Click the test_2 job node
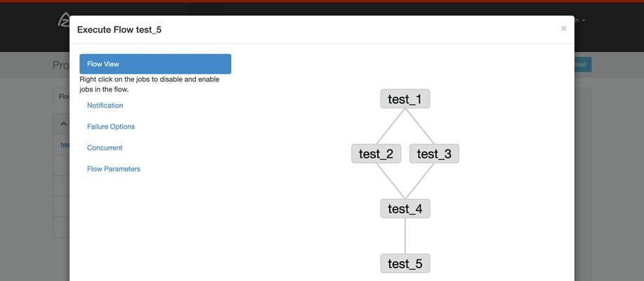 [376, 154]
